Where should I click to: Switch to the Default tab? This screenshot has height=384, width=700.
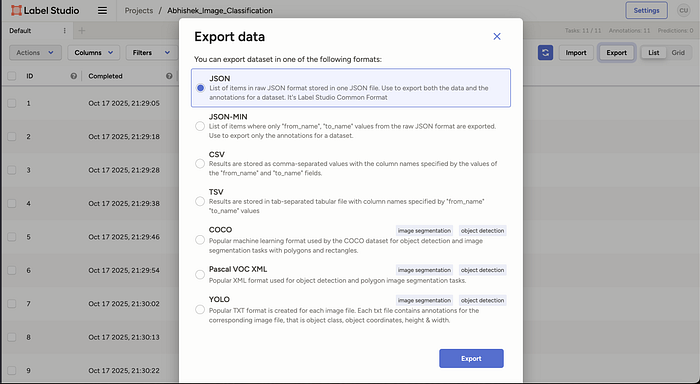click(20, 31)
